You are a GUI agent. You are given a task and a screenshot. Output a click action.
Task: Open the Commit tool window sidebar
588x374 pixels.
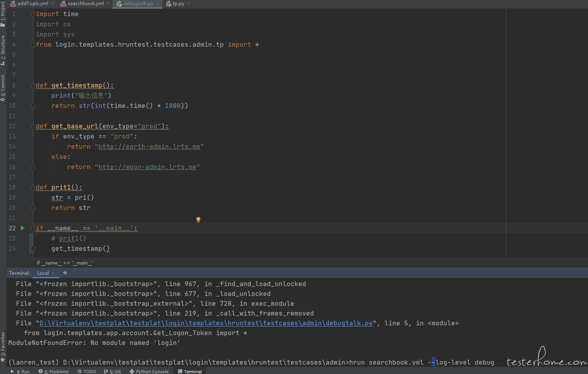click(x=3, y=88)
